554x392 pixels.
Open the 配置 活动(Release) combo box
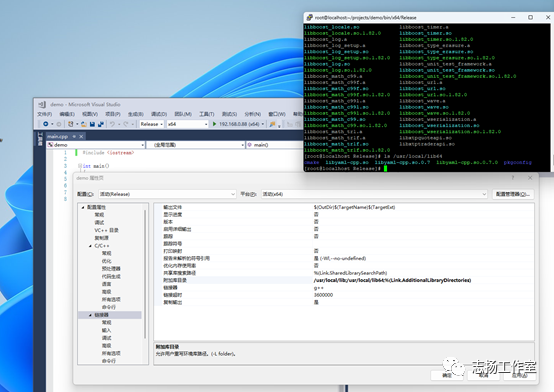(x=167, y=194)
